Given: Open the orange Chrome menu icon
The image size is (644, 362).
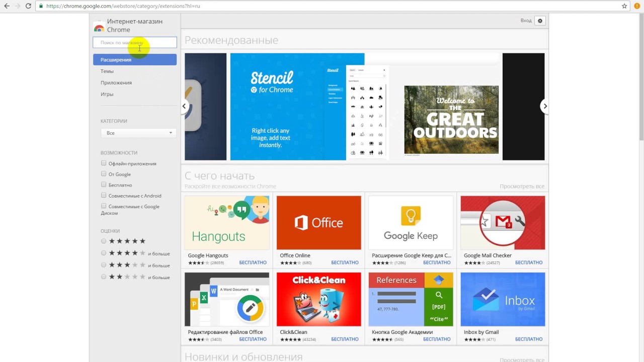Looking at the screenshot, I should click(x=637, y=6).
